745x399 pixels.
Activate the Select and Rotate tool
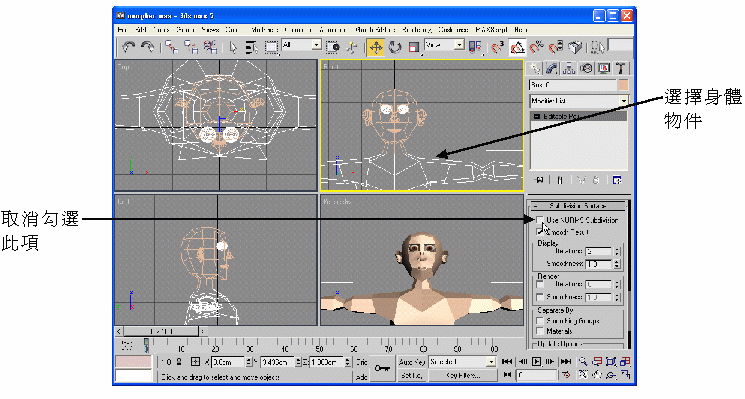pos(395,47)
